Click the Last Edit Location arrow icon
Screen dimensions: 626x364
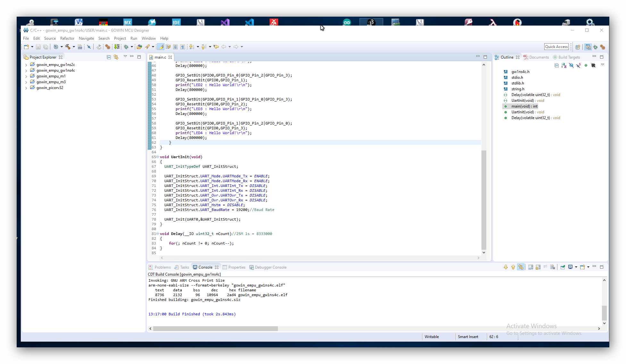pos(216,47)
